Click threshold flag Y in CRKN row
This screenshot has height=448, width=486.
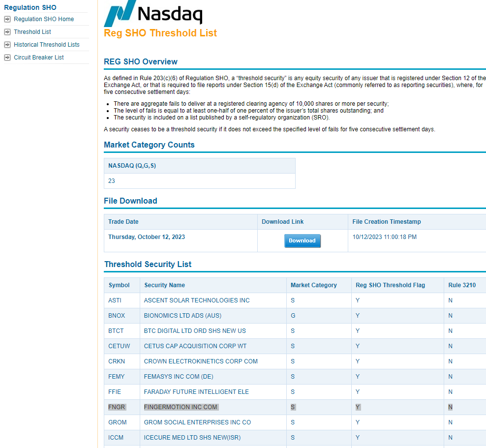tap(358, 361)
